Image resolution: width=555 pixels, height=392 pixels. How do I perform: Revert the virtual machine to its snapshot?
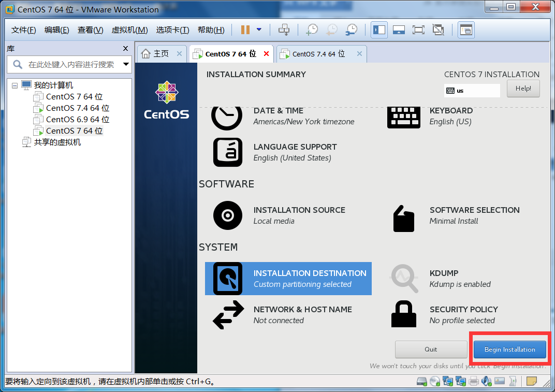click(332, 30)
